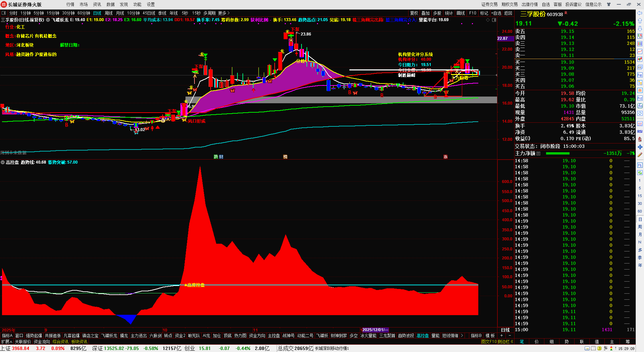Switch the chart to 5分钟 period
644x352 pixels.
point(39,13)
